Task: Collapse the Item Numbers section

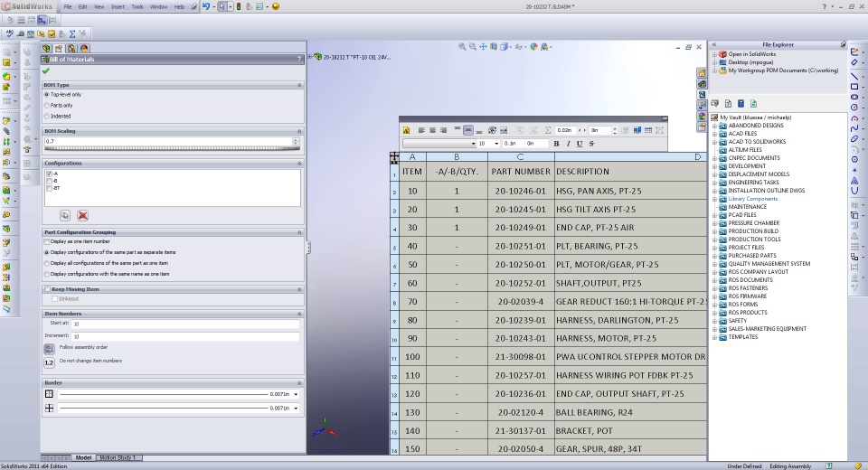Action: pyautogui.click(x=299, y=314)
